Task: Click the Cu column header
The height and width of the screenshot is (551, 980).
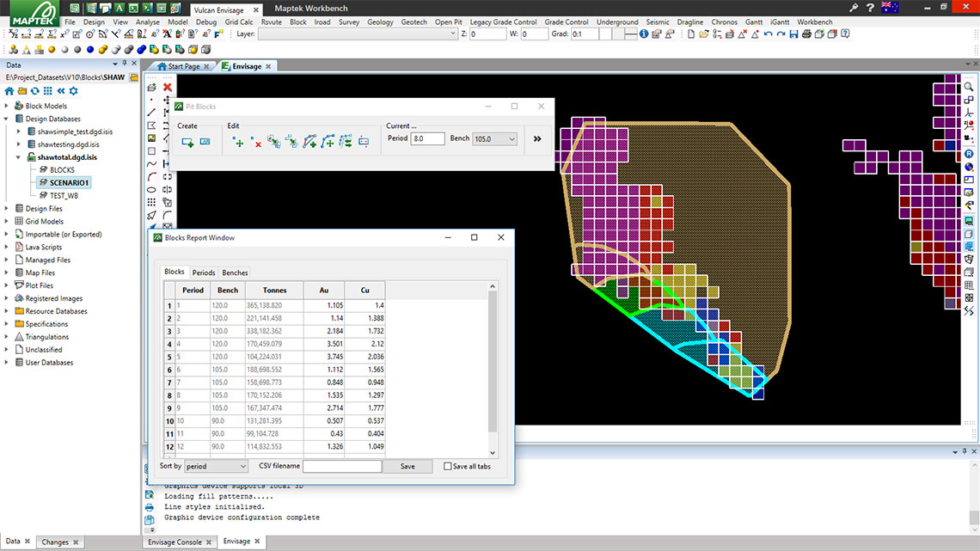Action: coord(365,291)
